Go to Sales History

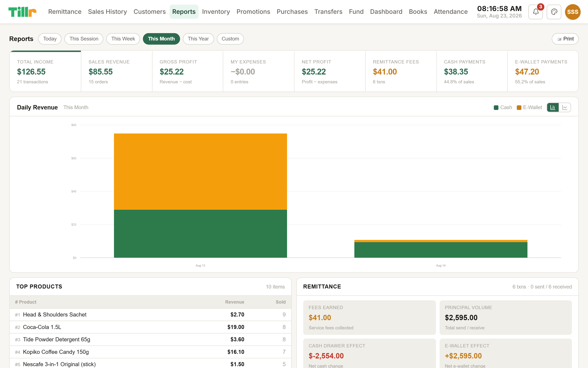tap(107, 12)
